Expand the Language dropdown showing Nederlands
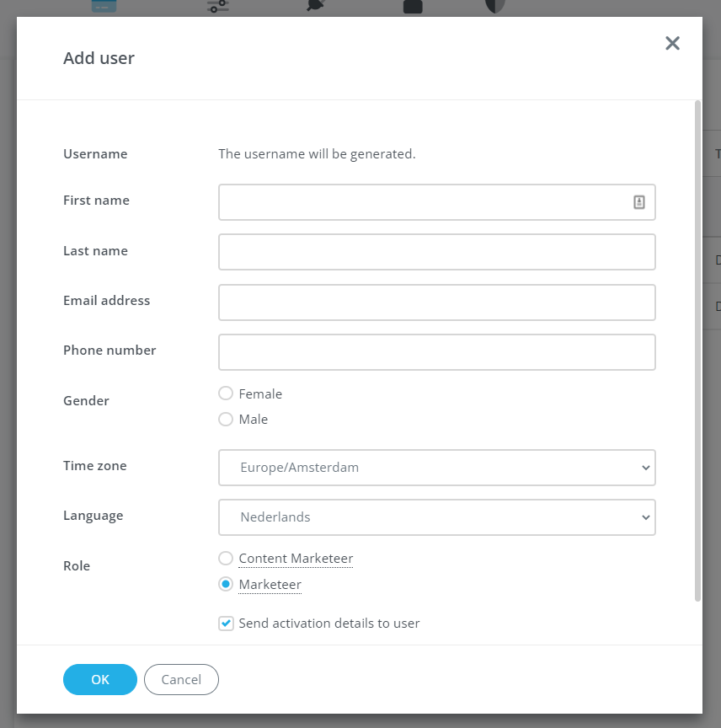The height and width of the screenshot is (728, 721). [436, 517]
